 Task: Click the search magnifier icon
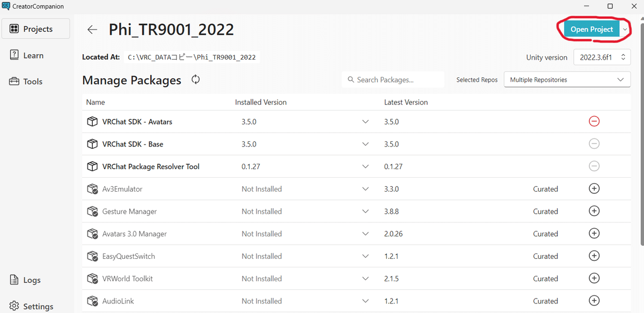click(351, 79)
